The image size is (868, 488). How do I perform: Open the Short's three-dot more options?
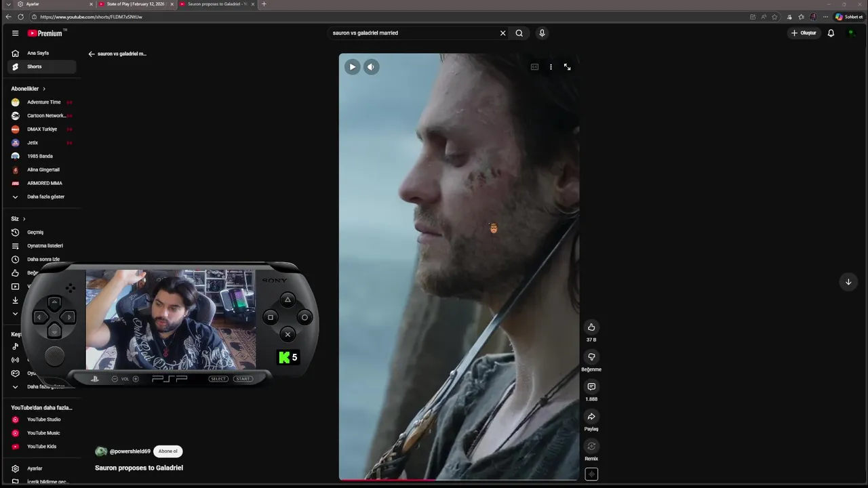pos(551,67)
